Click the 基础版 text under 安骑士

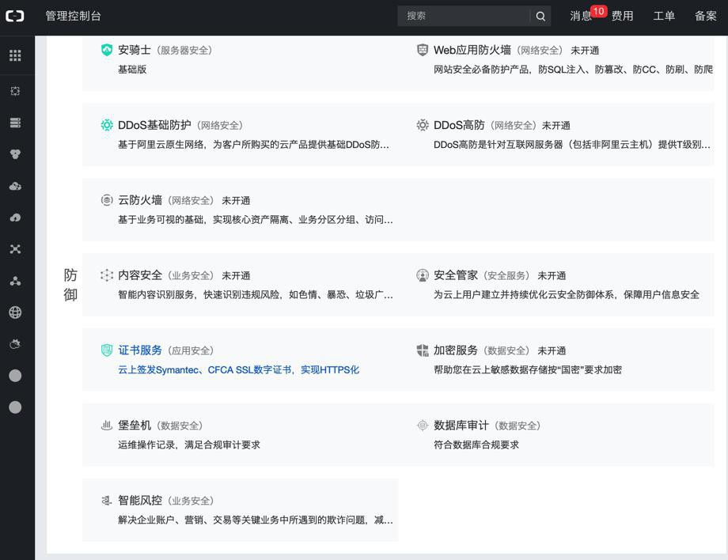[x=132, y=69]
